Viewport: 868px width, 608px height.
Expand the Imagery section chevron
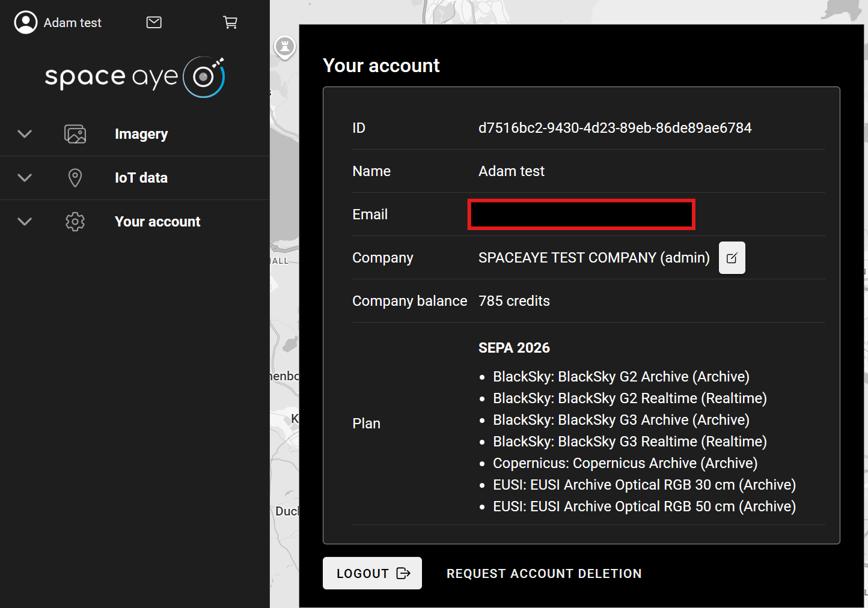tap(25, 134)
